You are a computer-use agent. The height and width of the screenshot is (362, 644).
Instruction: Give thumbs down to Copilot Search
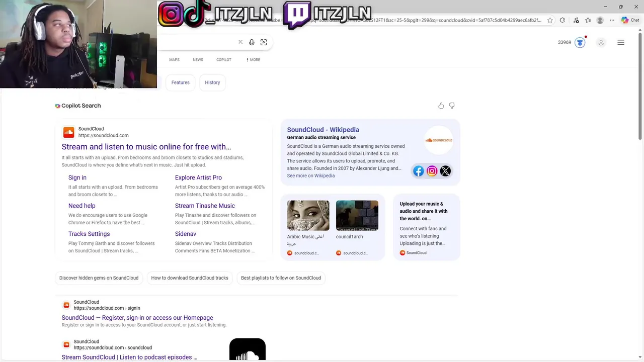[452, 106]
